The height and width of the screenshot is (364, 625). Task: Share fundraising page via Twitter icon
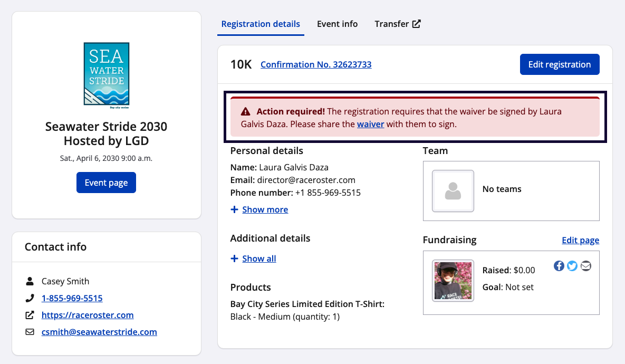572,266
